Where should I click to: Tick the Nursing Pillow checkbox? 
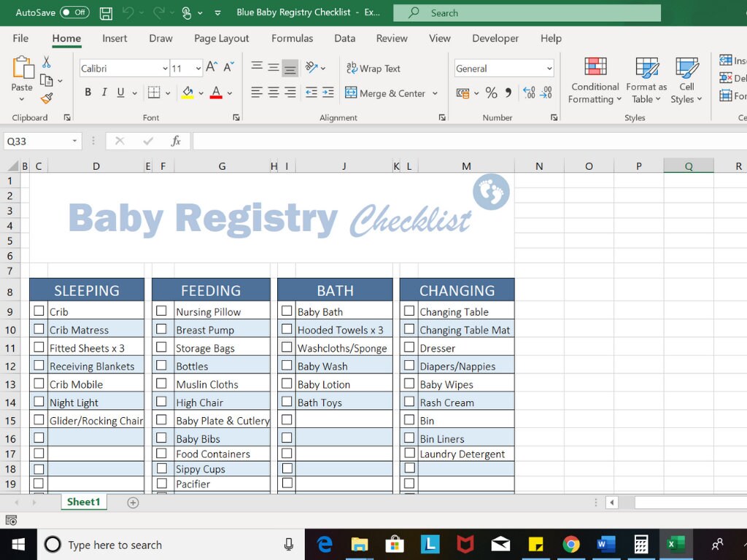(163, 311)
